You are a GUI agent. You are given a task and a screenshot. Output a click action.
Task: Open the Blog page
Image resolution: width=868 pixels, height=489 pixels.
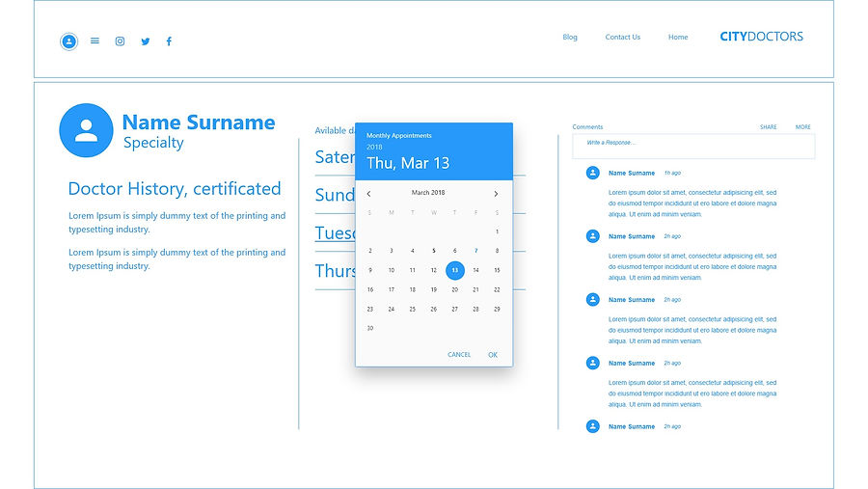point(570,37)
